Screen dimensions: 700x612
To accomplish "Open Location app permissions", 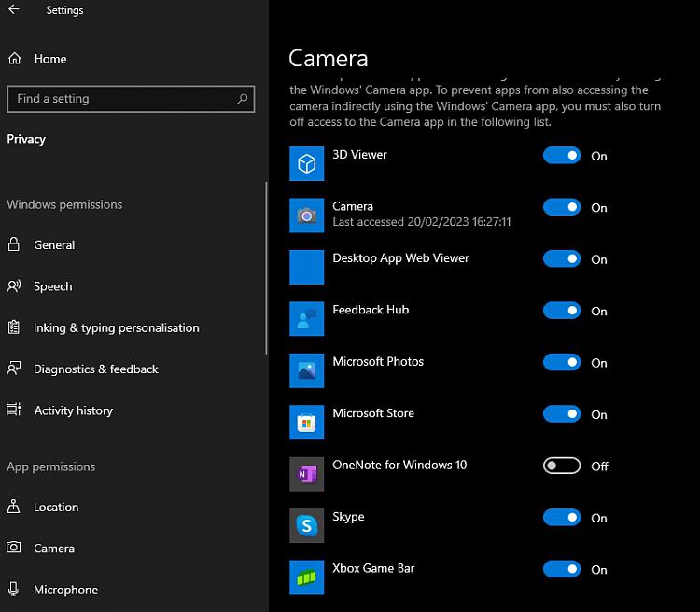I will tap(56, 508).
